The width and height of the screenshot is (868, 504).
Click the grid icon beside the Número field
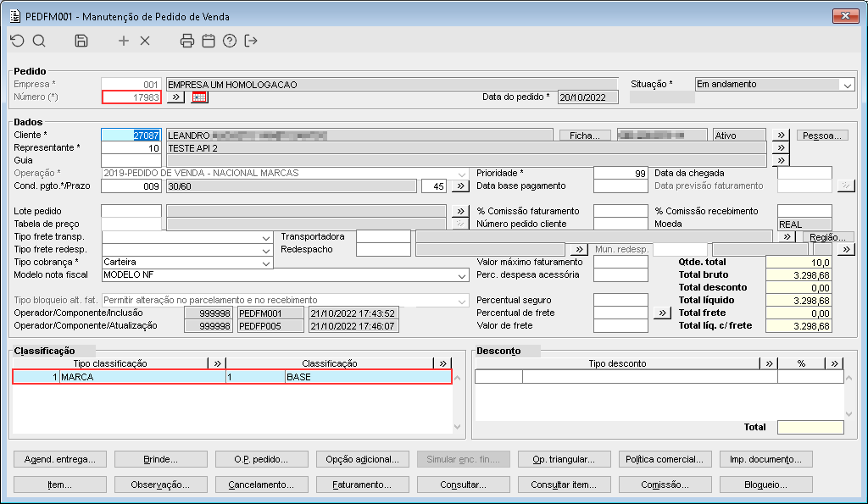click(199, 97)
